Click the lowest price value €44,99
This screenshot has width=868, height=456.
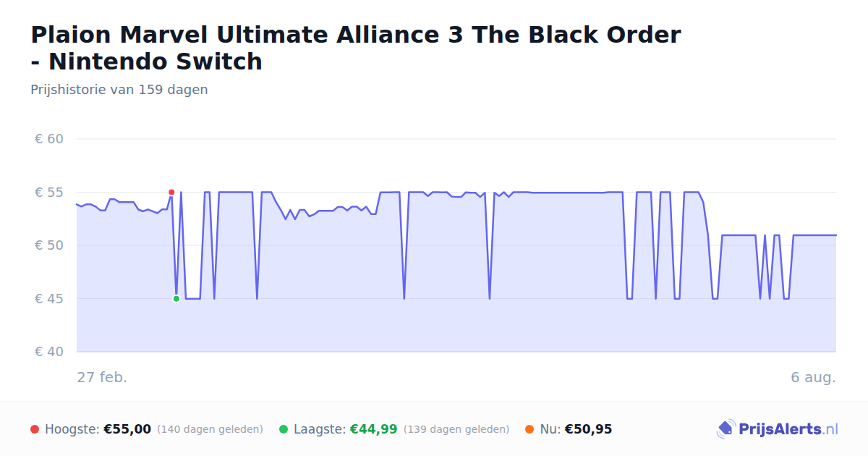[373, 429]
